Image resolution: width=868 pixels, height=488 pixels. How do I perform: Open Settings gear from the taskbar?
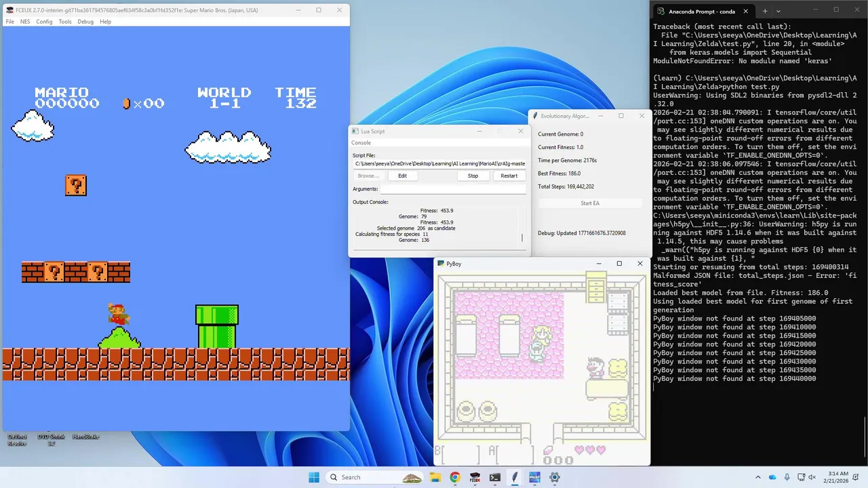click(x=554, y=477)
